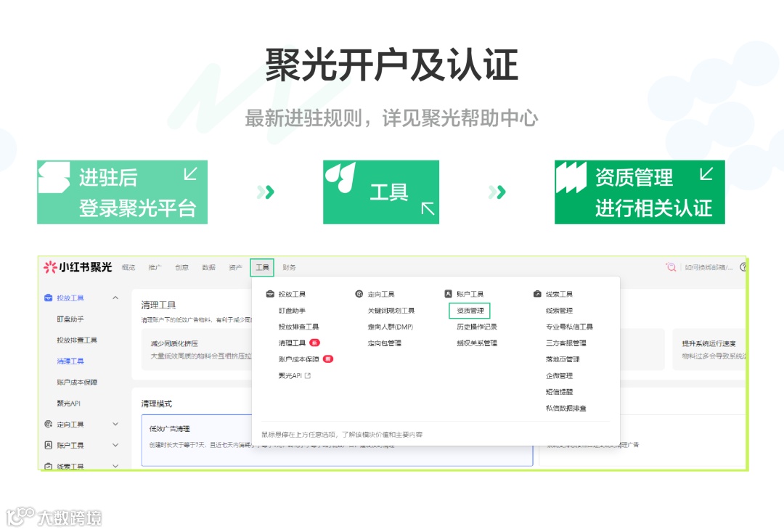This screenshot has height=532, width=784.
Task: Open 短信提醒 in the menu
Action: pos(560,391)
